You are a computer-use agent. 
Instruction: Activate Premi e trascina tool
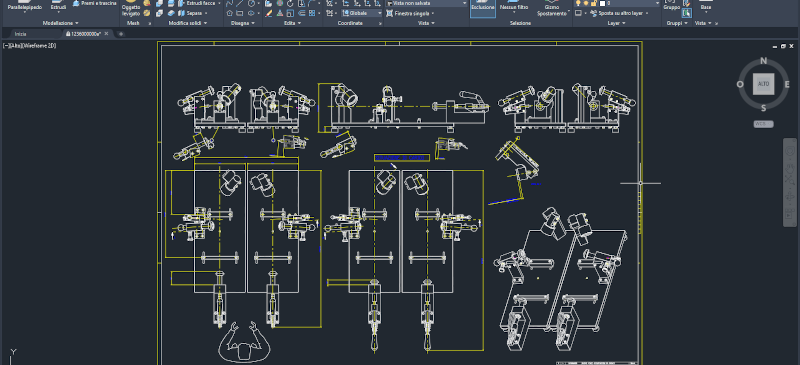95,3
